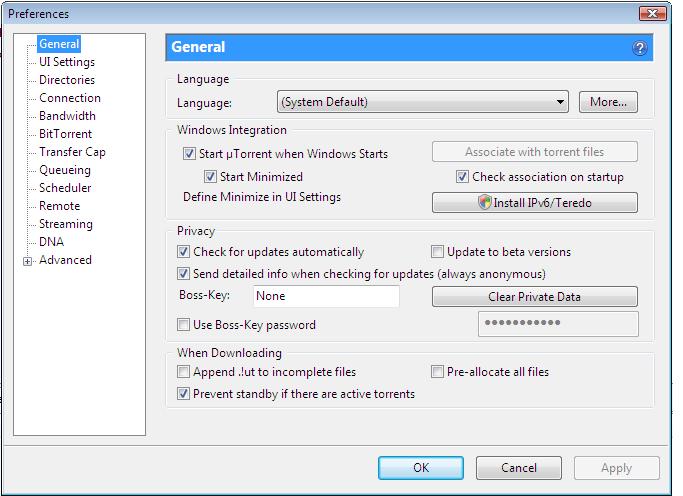Select General in the preferences tree

(x=59, y=44)
